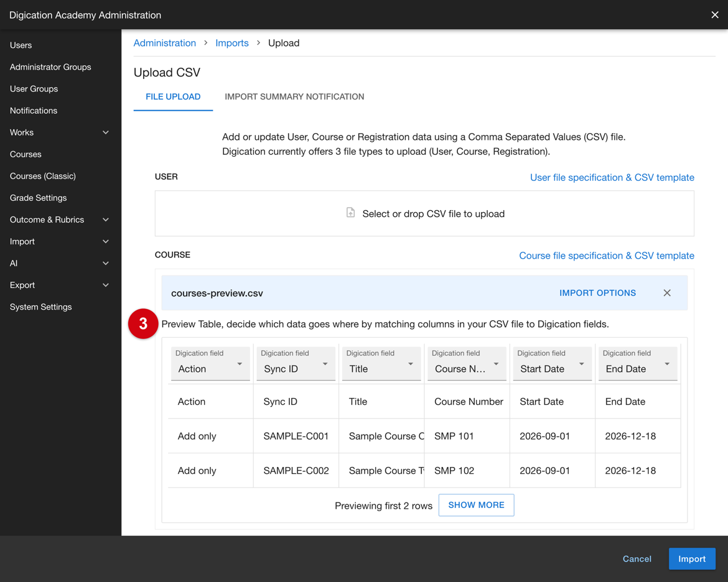Click the CSV upload file icon
Viewport: 728px width, 582px height.
click(350, 213)
